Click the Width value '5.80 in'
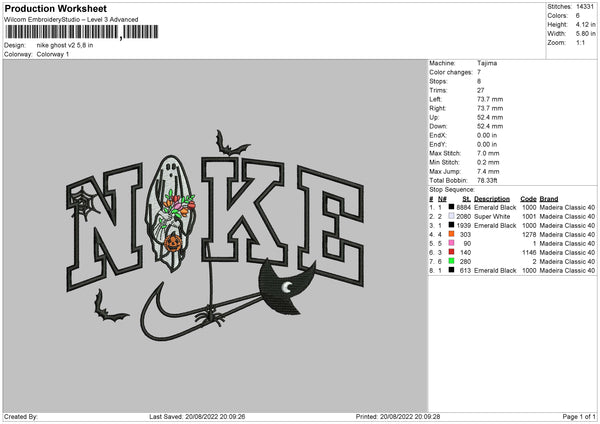600x424 pixels. tap(585, 34)
